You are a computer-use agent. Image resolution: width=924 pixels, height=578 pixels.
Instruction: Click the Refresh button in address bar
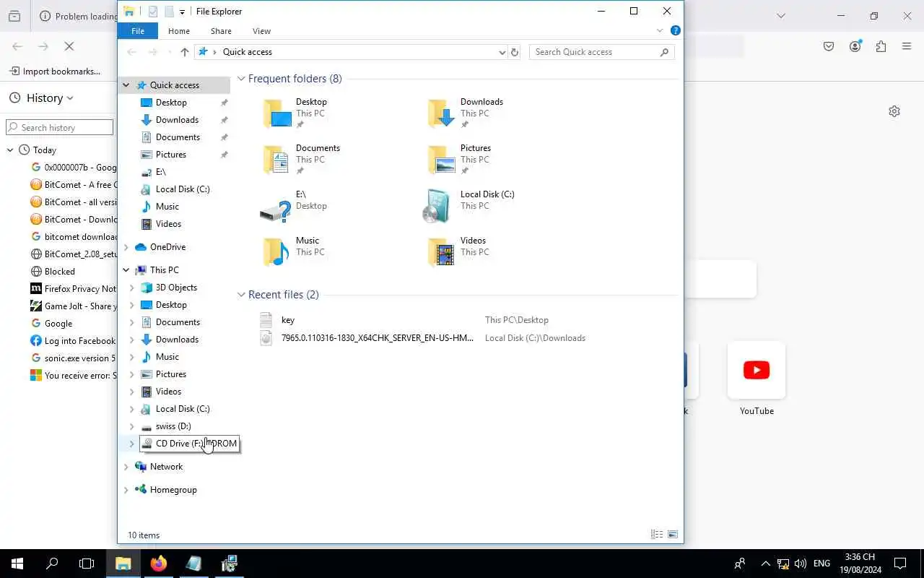tap(515, 52)
